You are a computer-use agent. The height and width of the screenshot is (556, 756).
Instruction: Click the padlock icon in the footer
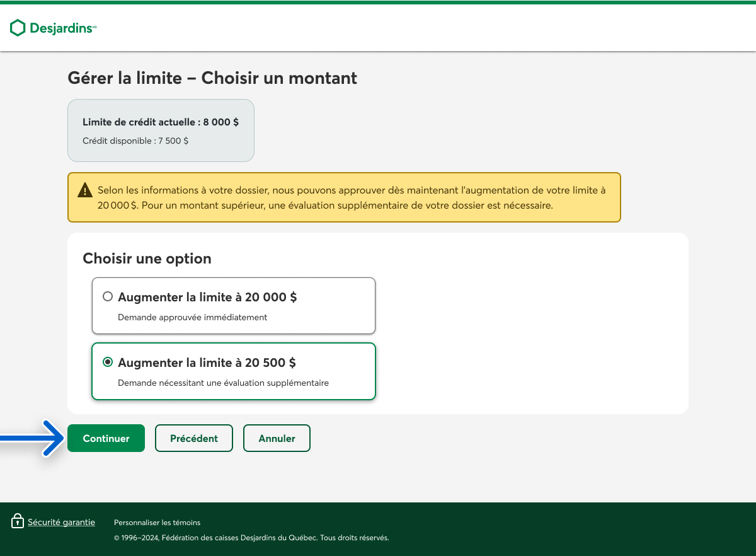[18, 521]
